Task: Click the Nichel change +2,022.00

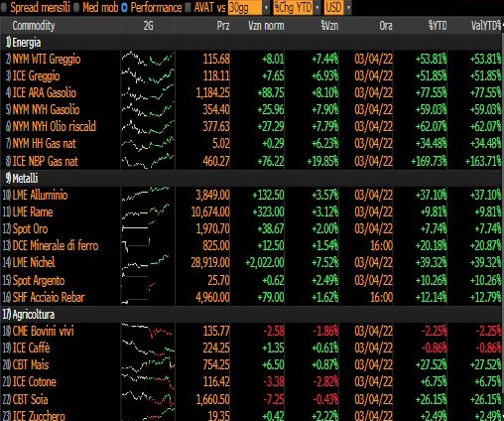Action: (x=265, y=263)
